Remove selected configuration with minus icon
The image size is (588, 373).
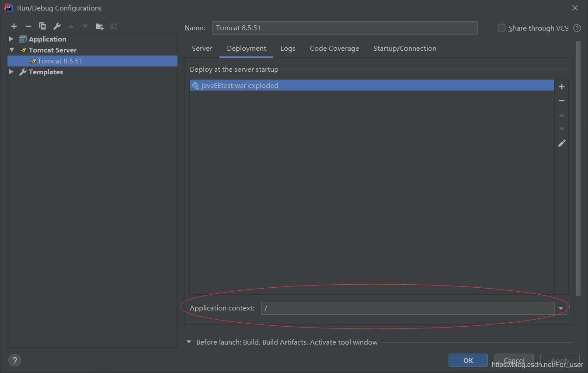point(28,26)
